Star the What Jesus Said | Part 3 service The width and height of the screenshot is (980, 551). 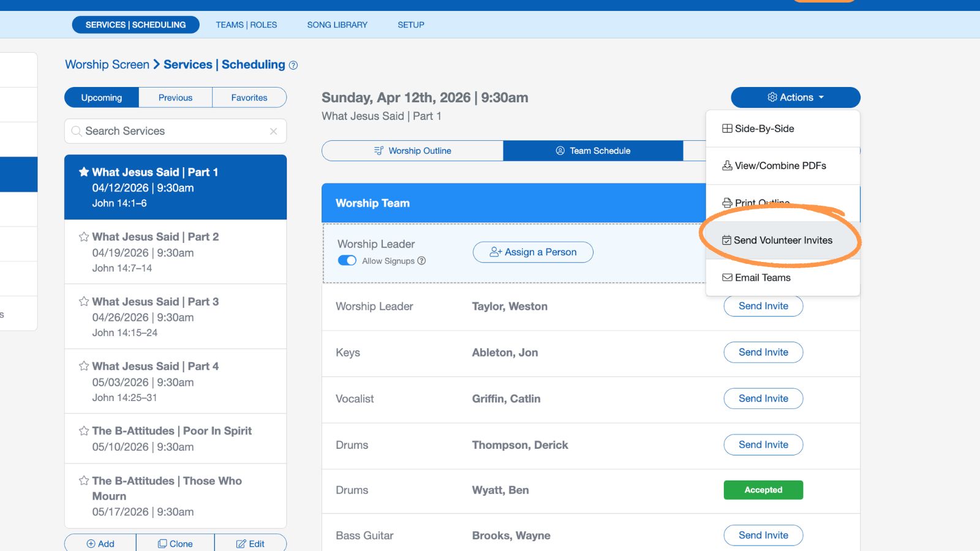tap(84, 301)
